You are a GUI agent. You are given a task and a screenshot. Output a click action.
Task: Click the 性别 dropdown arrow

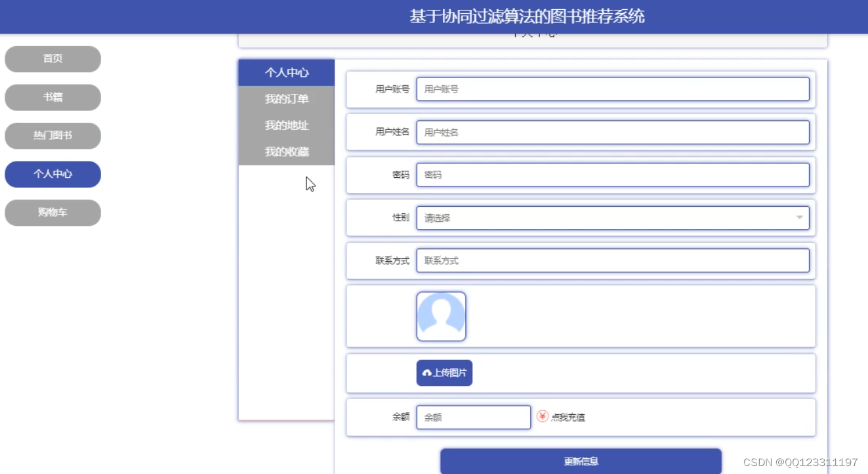tap(799, 218)
